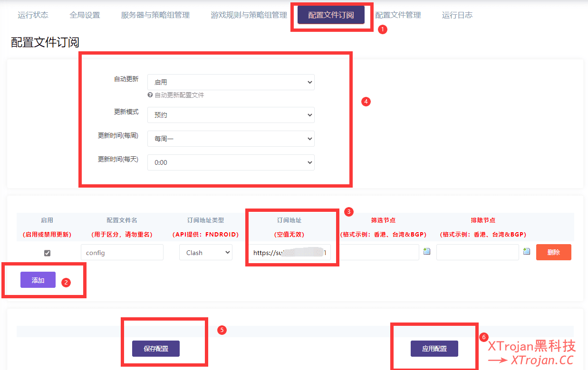Toggle the 启用 checkbox for config row
588x370 pixels.
pyautogui.click(x=47, y=253)
